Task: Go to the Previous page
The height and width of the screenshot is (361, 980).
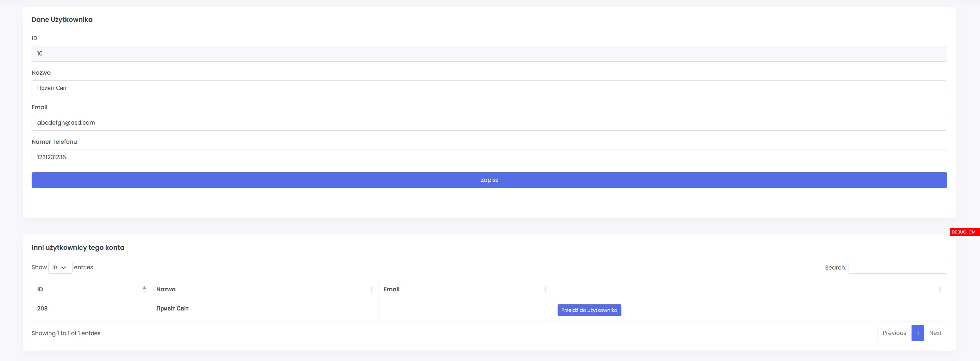Action: (x=894, y=333)
